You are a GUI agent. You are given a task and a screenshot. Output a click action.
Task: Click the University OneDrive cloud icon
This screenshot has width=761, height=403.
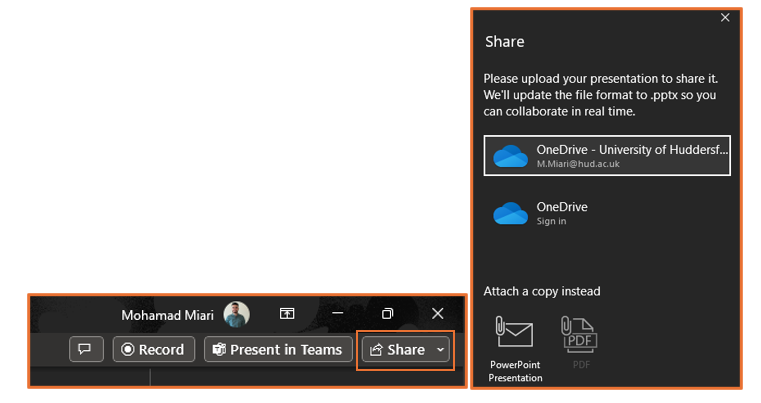coord(510,156)
